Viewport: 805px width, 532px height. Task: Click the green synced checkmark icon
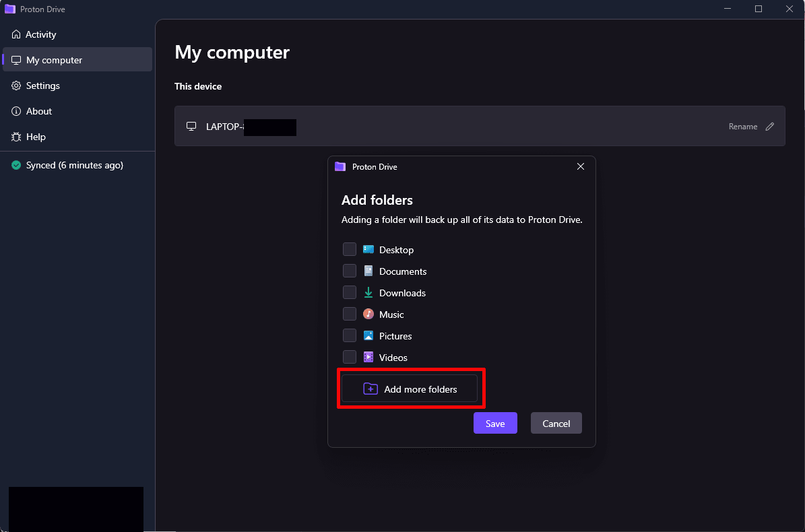[x=15, y=164]
